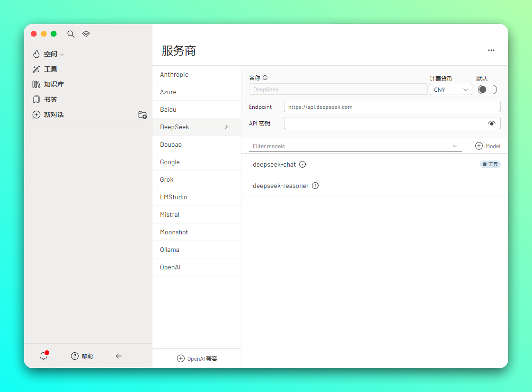Select the DeepSeek provider

[196, 127]
